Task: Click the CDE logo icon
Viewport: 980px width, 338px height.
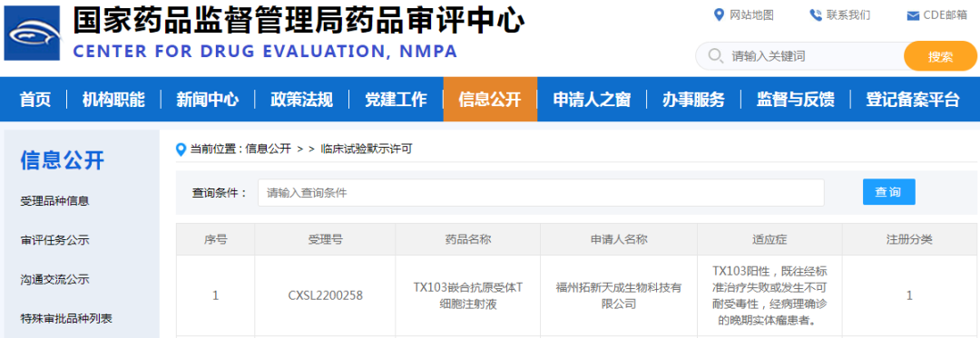Action: [32, 33]
